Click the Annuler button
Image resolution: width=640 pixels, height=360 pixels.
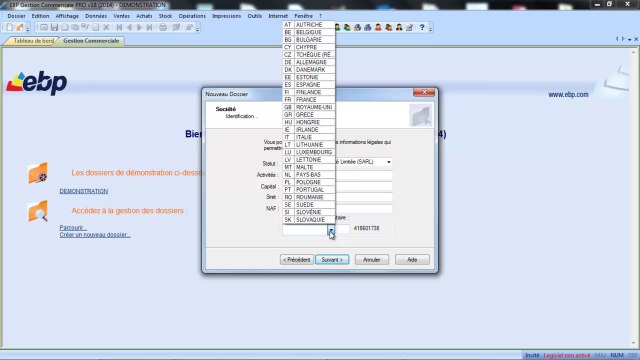pos(371,260)
